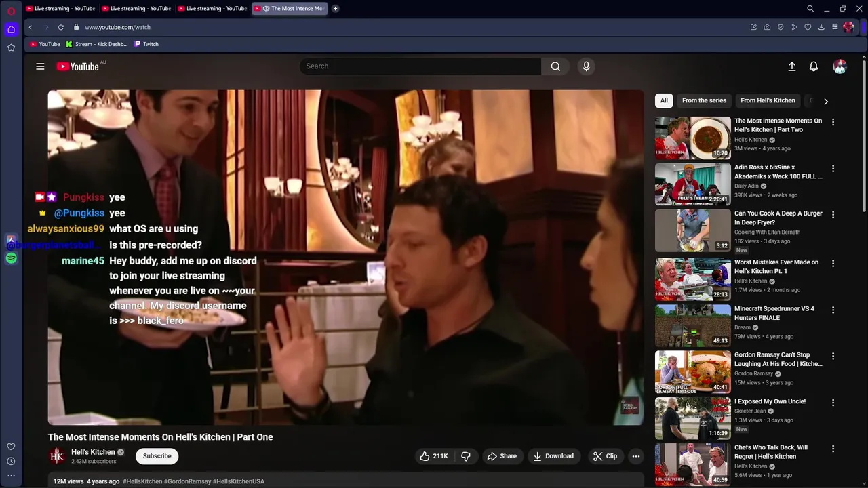This screenshot has height=488, width=868.
Task: Open Stream - Kick Dashboard bookmark
Action: pos(96,44)
